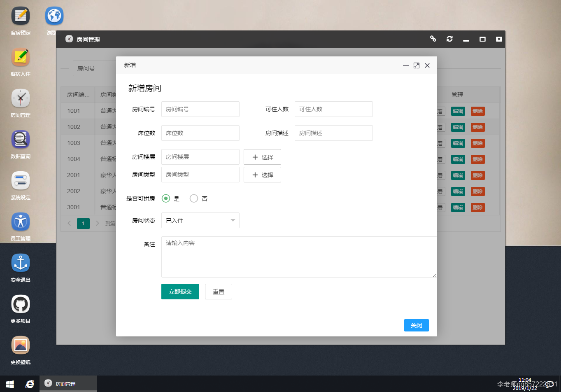Screen dimensions: 561x392
Task: Click the 安全退出 safe exit icon
Action: tap(20, 263)
